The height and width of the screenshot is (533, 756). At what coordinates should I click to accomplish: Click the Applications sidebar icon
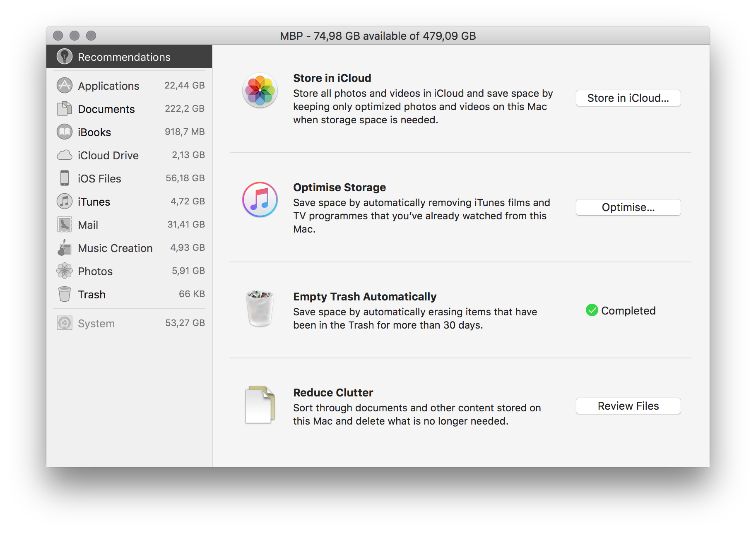(x=65, y=85)
